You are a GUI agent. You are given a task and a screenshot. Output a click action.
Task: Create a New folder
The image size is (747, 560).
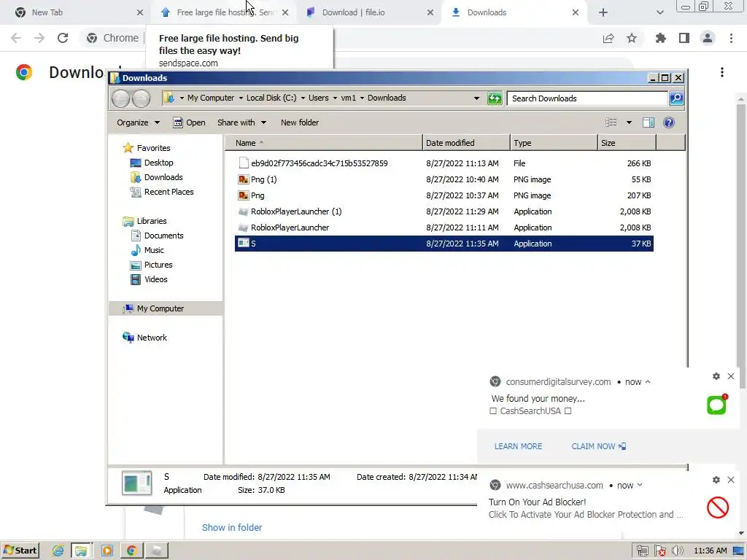300,122
